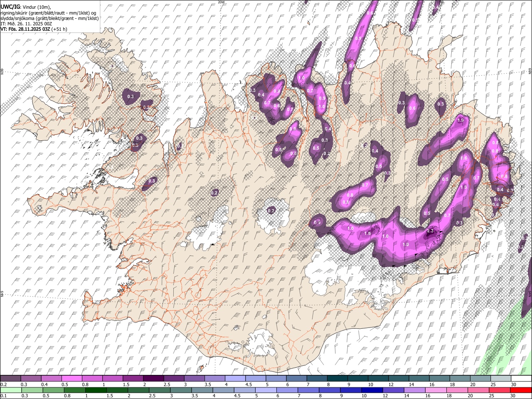
Task: Click the snow scale swatch starting at 0.2
Action: [10, 378]
